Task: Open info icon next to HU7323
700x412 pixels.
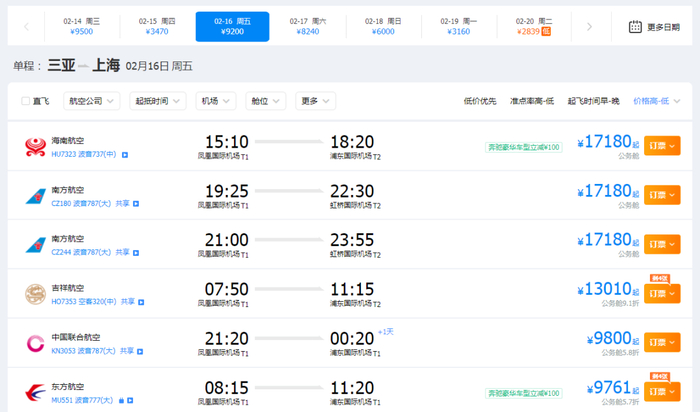Action: click(125, 155)
